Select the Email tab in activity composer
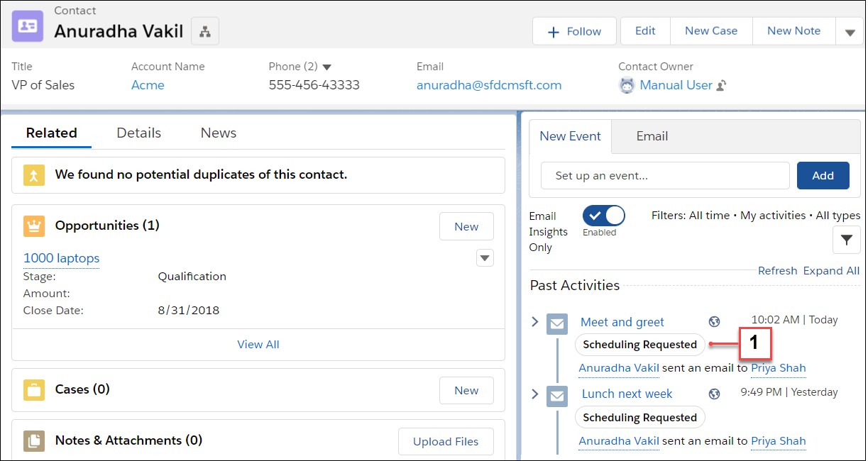The height and width of the screenshot is (461, 868). click(652, 136)
